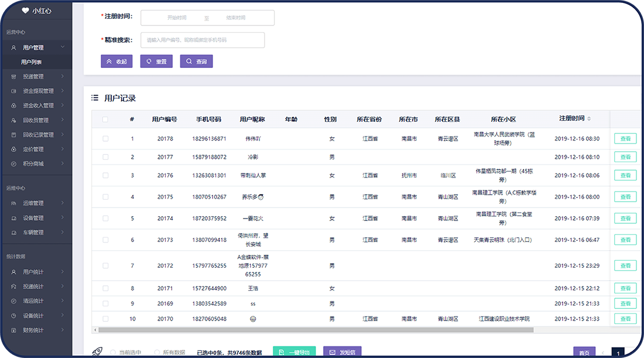
Task: Check the row checkbox for user 20174
Action: click(x=105, y=218)
